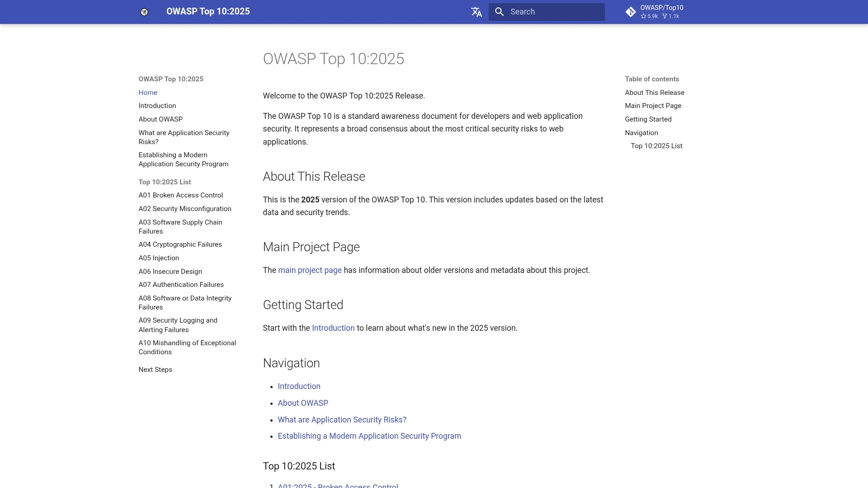Open the language selection icon

click(476, 12)
